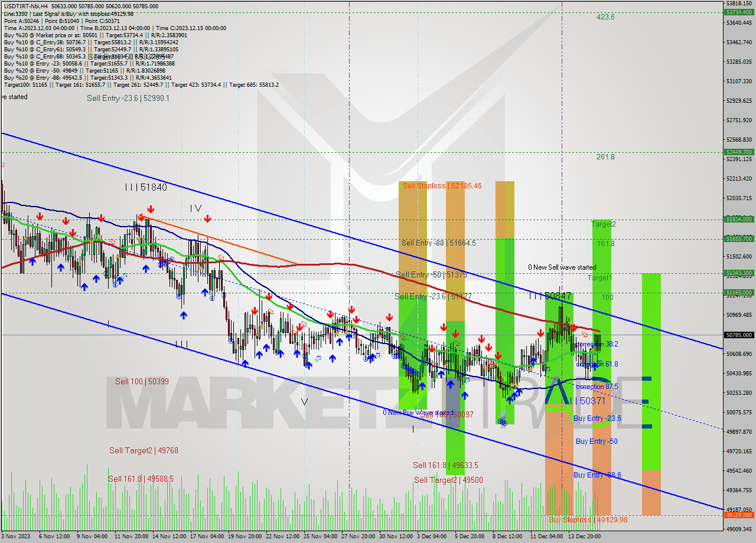Click the 'Target1' label

[599, 277]
